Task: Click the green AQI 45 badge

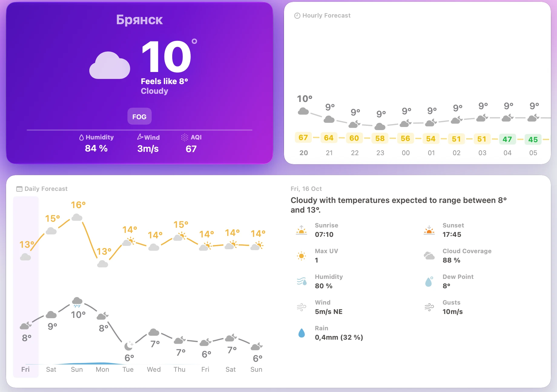Action: [533, 139]
